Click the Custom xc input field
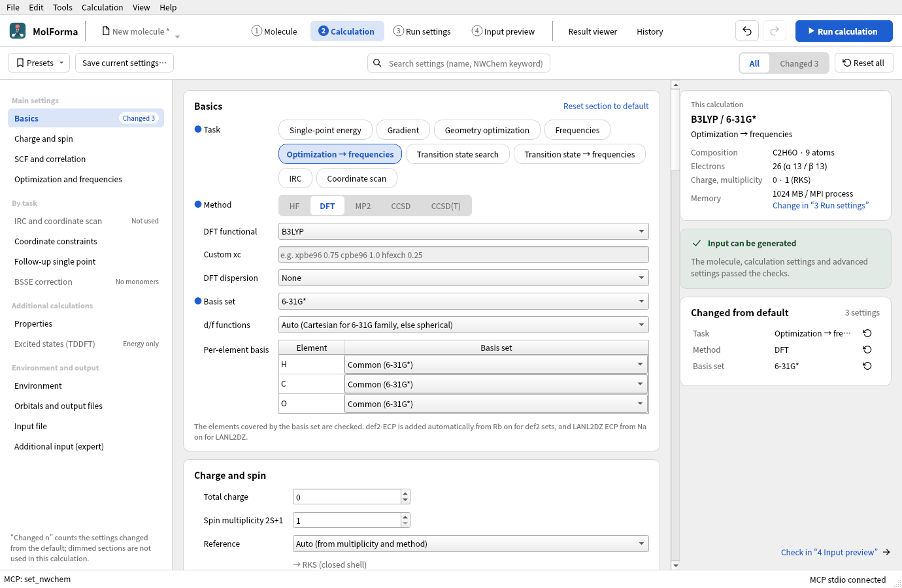902x588 pixels. point(463,255)
